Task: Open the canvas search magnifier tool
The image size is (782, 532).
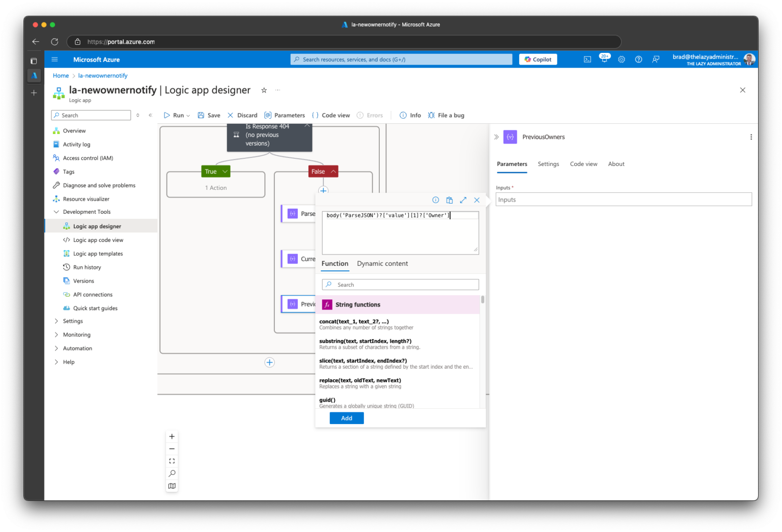Action: point(172,473)
